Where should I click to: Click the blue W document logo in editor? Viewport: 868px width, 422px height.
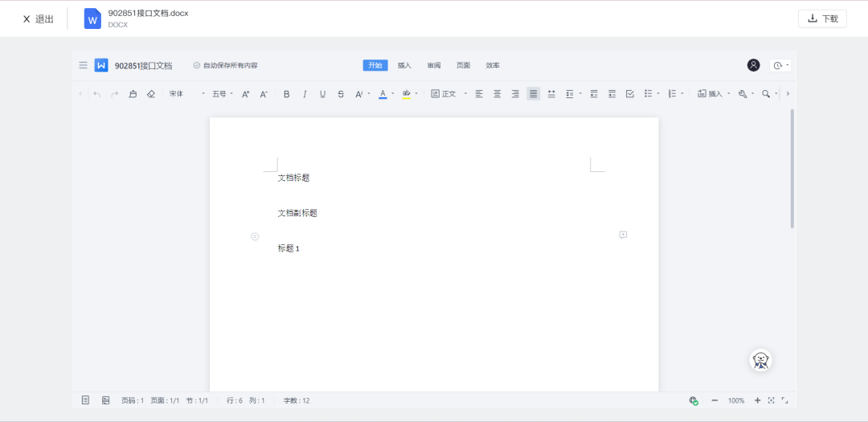click(101, 65)
